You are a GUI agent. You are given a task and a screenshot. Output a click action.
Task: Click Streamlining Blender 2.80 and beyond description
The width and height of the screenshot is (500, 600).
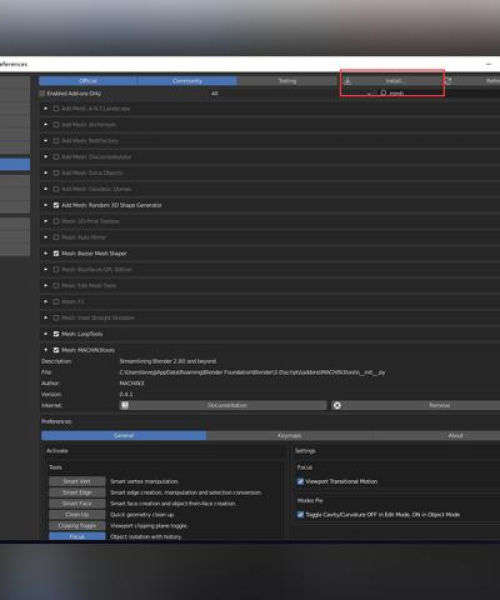coord(168,361)
